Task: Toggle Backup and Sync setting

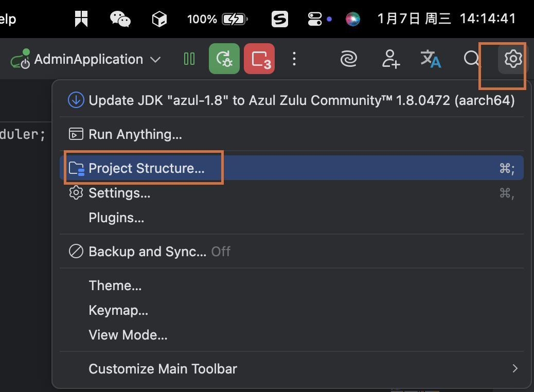Action: click(147, 252)
